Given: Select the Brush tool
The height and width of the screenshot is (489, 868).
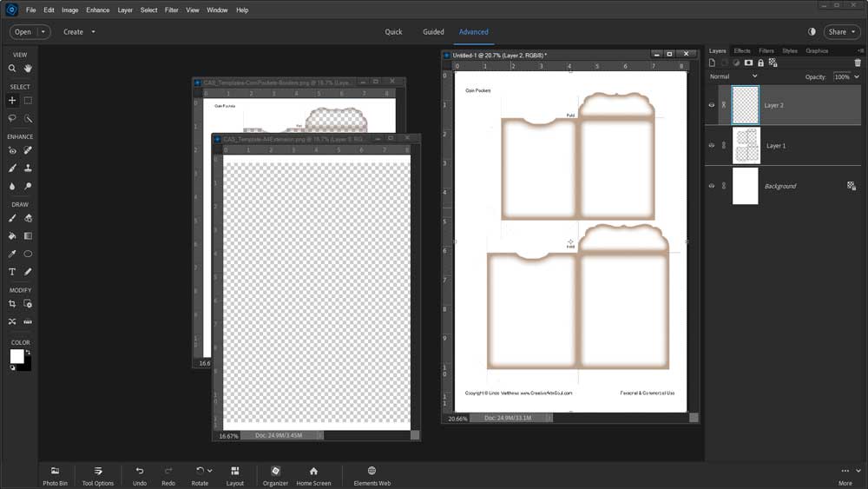Looking at the screenshot, I should pos(11,218).
